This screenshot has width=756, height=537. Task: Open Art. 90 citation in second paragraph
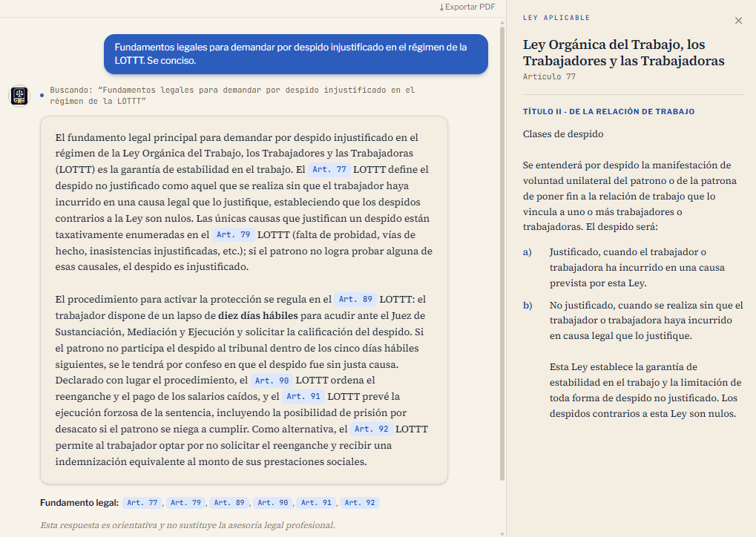[272, 380]
